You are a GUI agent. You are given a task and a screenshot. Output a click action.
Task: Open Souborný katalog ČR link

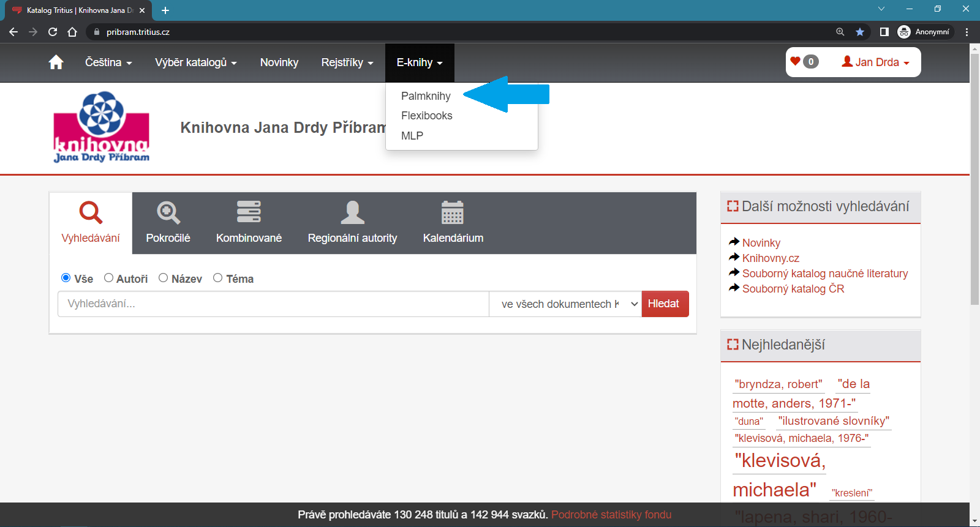pos(793,289)
